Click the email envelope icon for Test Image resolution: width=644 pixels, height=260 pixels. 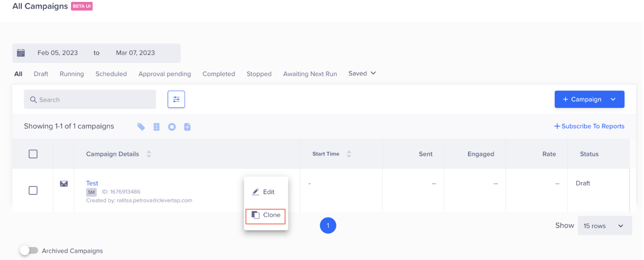(x=64, y=184)
